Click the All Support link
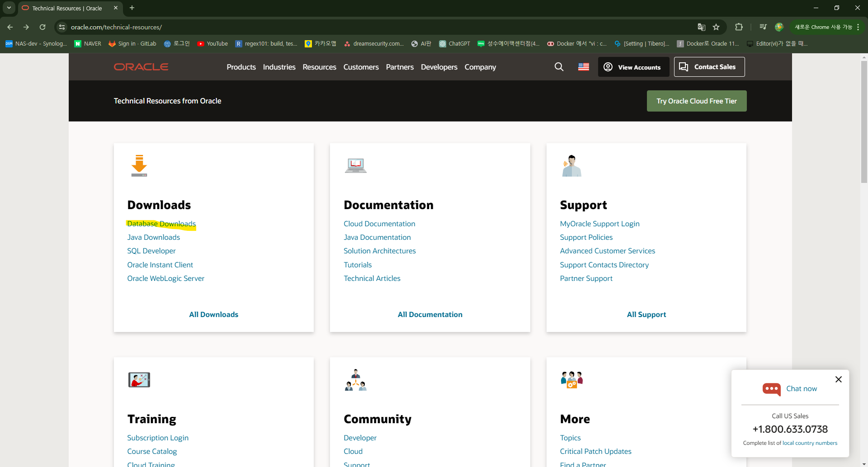 coord(646,314)
